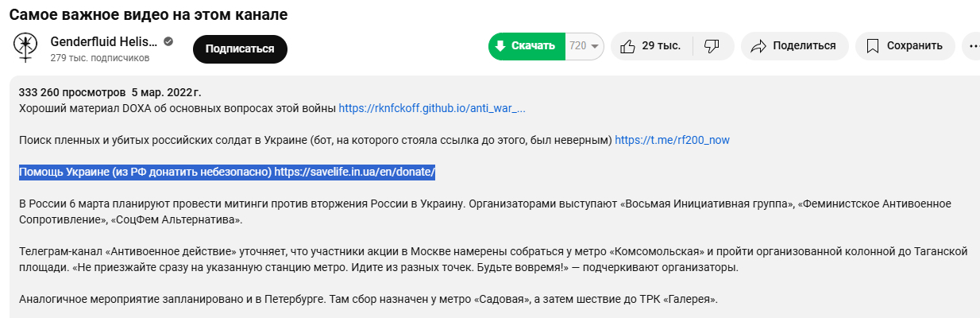Viewport: 980px width, 318px height.
Task: Click the Скачать button label
Action: (x=533, y=46)
